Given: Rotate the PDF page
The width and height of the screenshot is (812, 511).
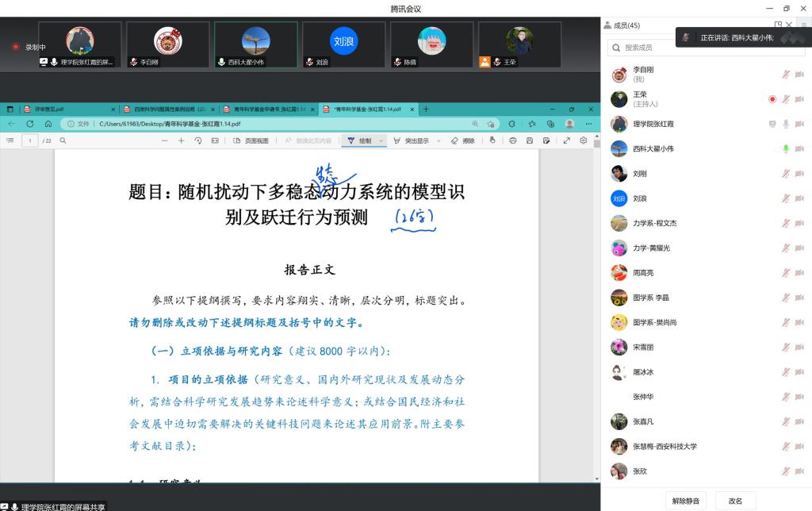Looking at the screenshot, I should pyautogui.click(x=197, y=140).
